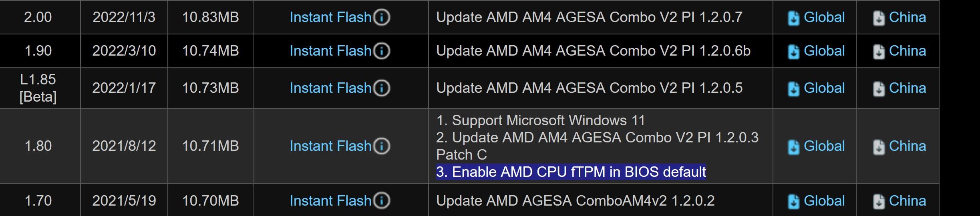Click China download icon for BIOS 1.90
Screen dimensions: 980x216
point(878,52)
